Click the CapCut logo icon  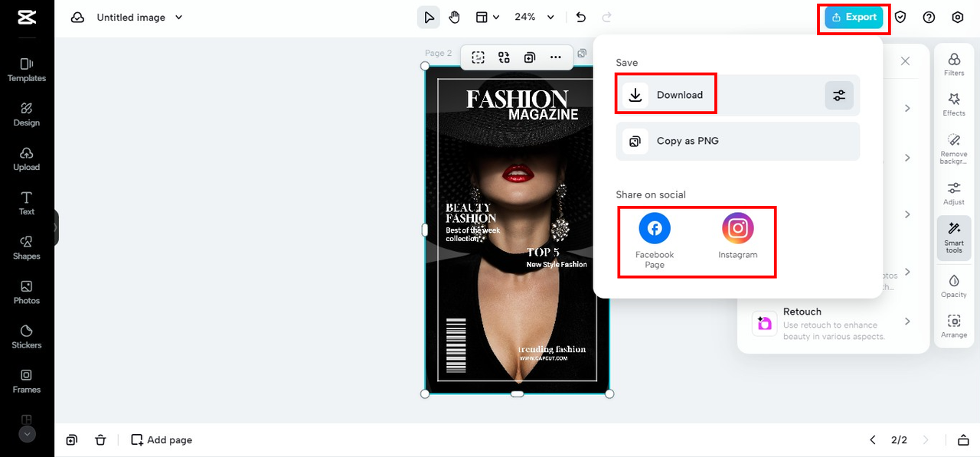click(x=26, y=17)
